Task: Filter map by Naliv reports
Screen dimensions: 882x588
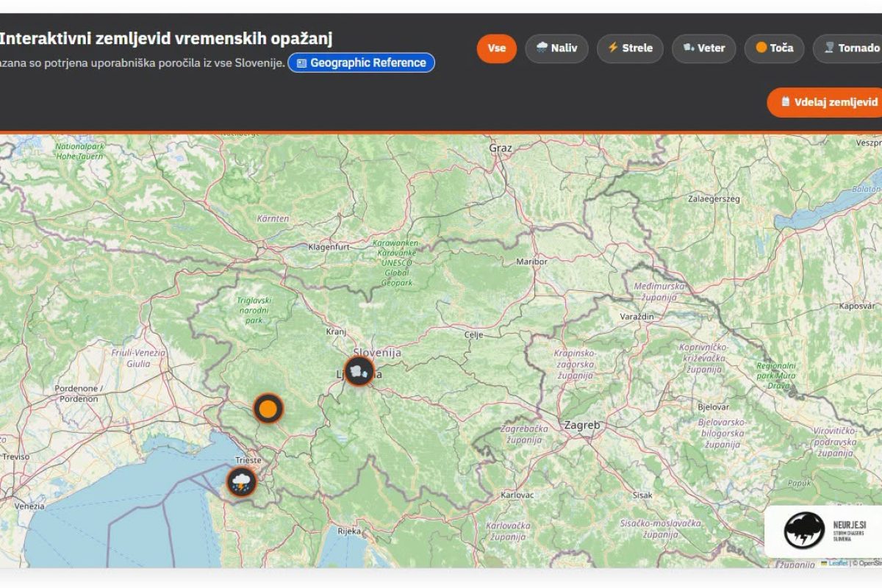Action: pyautogui.click(x=556, y=49)
